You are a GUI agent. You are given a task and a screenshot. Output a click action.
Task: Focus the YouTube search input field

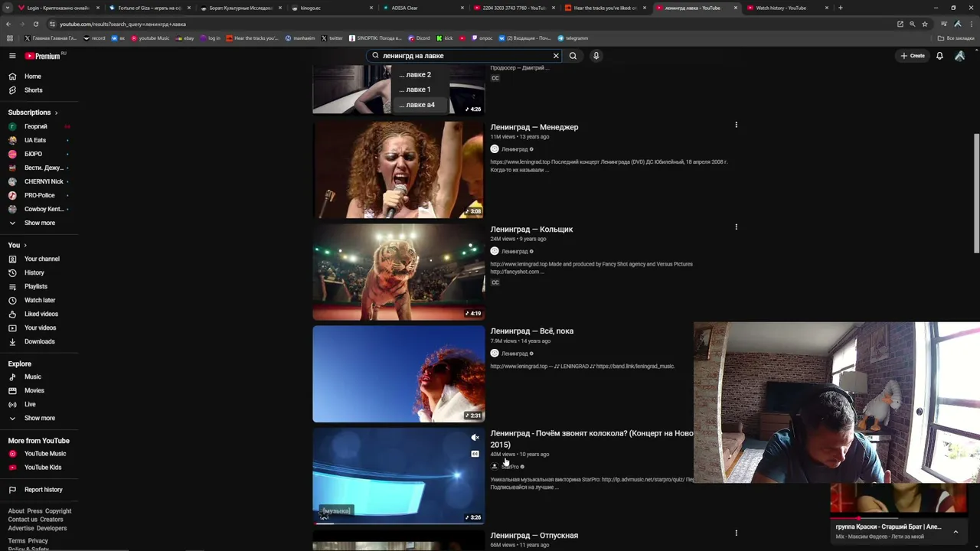pos(465,56)
